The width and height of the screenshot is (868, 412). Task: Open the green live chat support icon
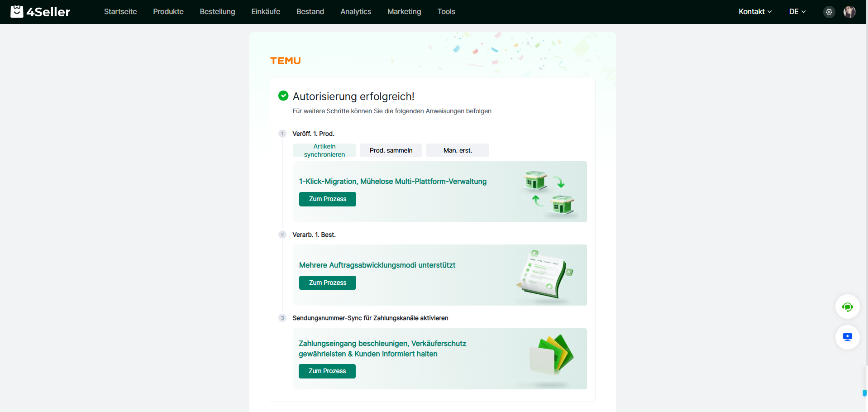[x=847, y=307]
